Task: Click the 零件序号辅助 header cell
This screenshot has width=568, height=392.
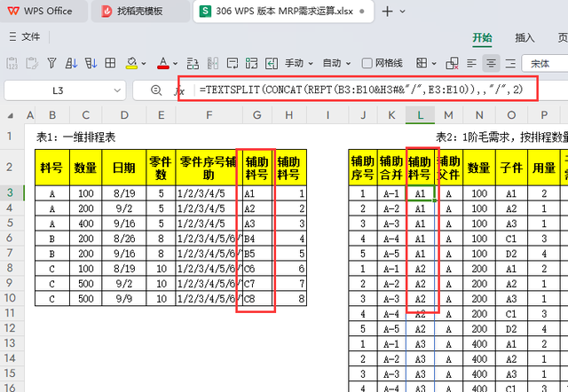Action: [x=209, y=168]
